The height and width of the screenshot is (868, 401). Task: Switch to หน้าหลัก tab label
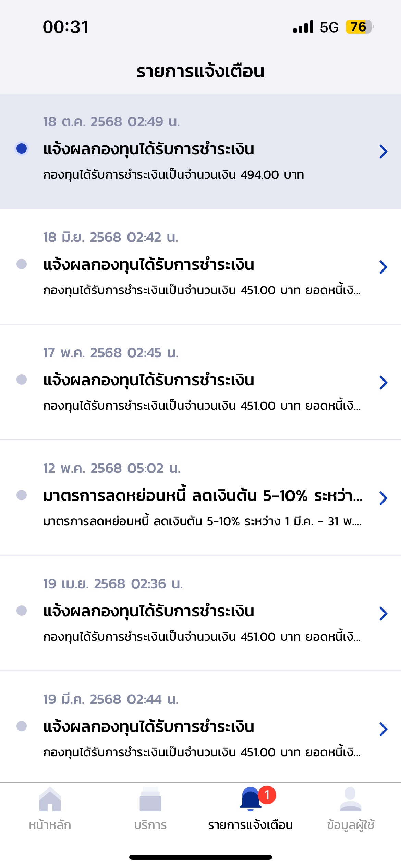coord(50,825)
